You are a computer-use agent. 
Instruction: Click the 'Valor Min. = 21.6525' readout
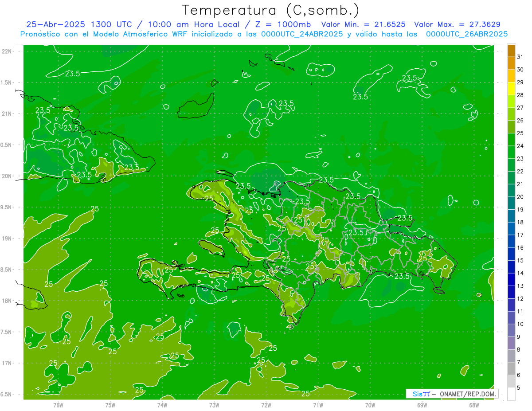[x=364, y=24]
